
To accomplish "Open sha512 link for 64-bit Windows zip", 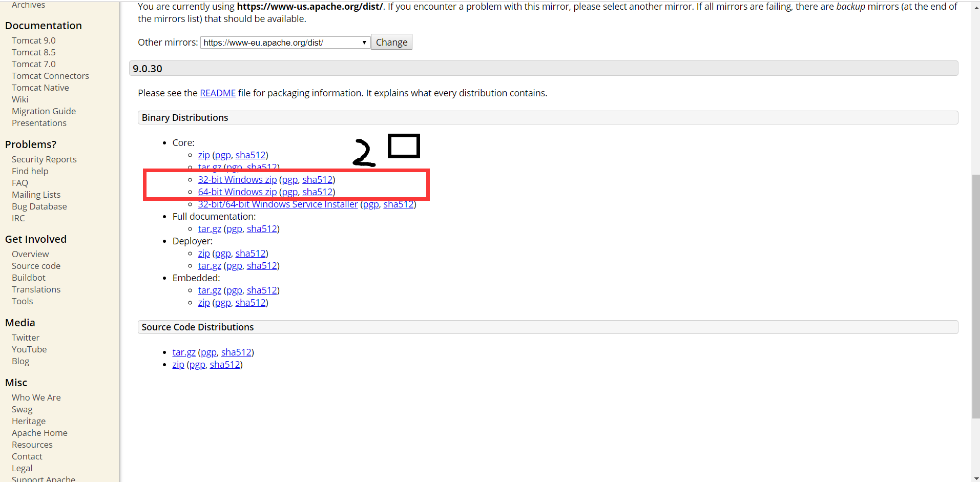I will point(318,192).
